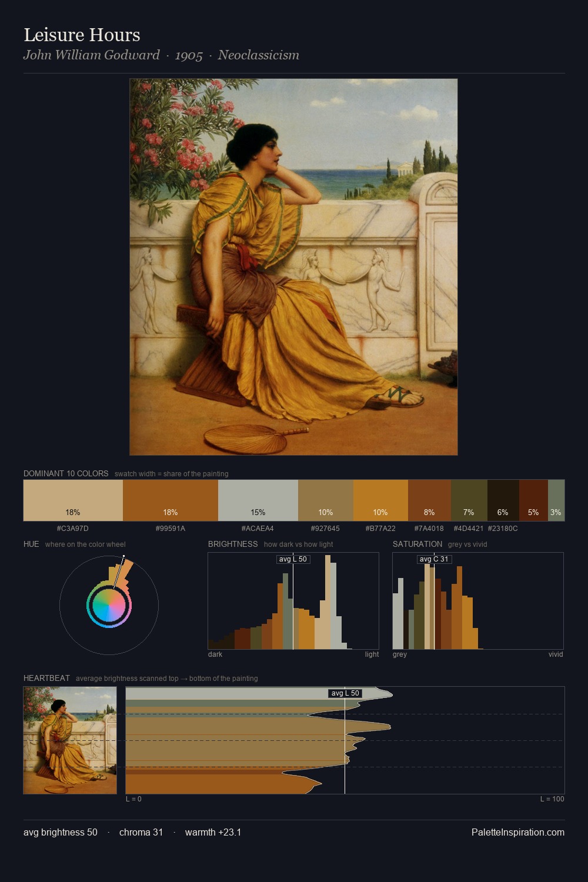Select the 7% dark olive swatch #4D4421
This screenshot has width=588, height=882.
(469, 500)
